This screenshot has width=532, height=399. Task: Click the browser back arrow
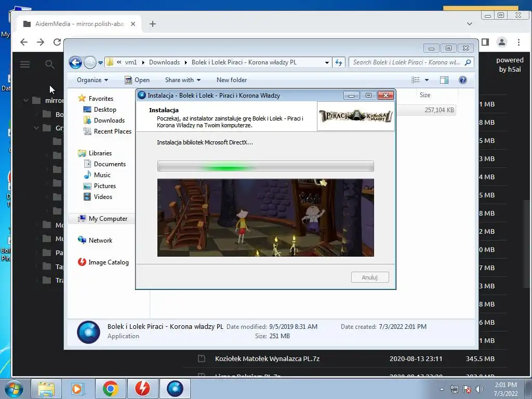tap(24, 42)
